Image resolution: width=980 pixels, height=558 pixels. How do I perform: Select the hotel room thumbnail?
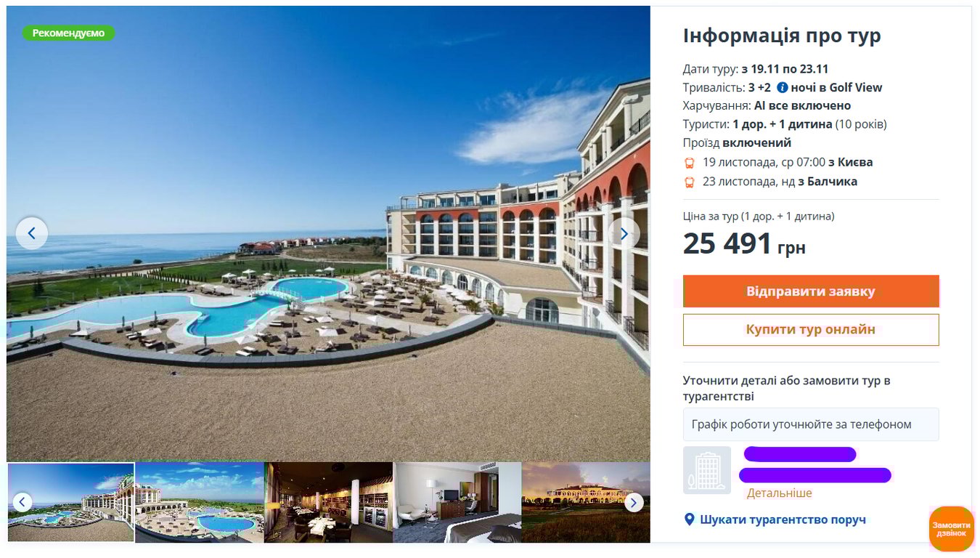point(457,502)
